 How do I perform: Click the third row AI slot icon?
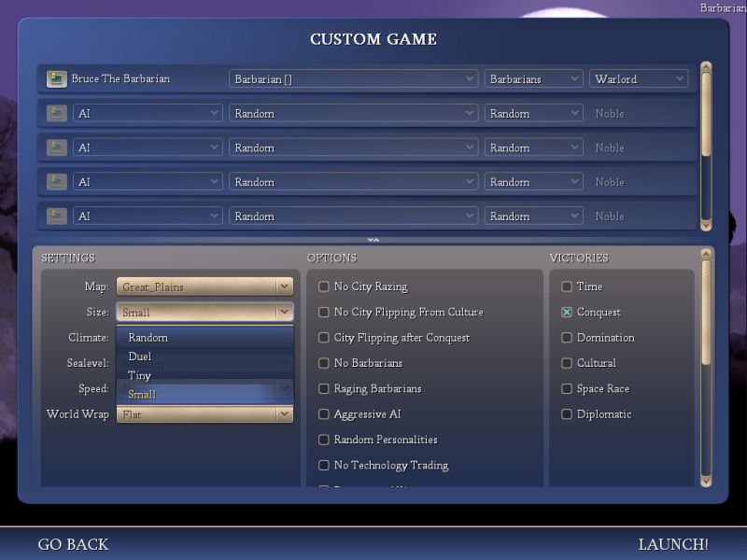point(57,147)
